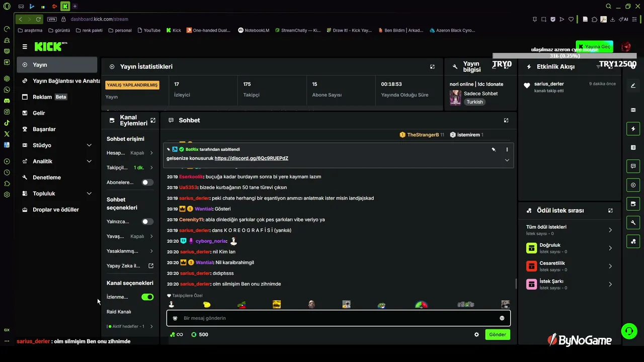Open Doğruluk reward requests
This screenshot has width=644, height=362.
(x=569, y=248)
